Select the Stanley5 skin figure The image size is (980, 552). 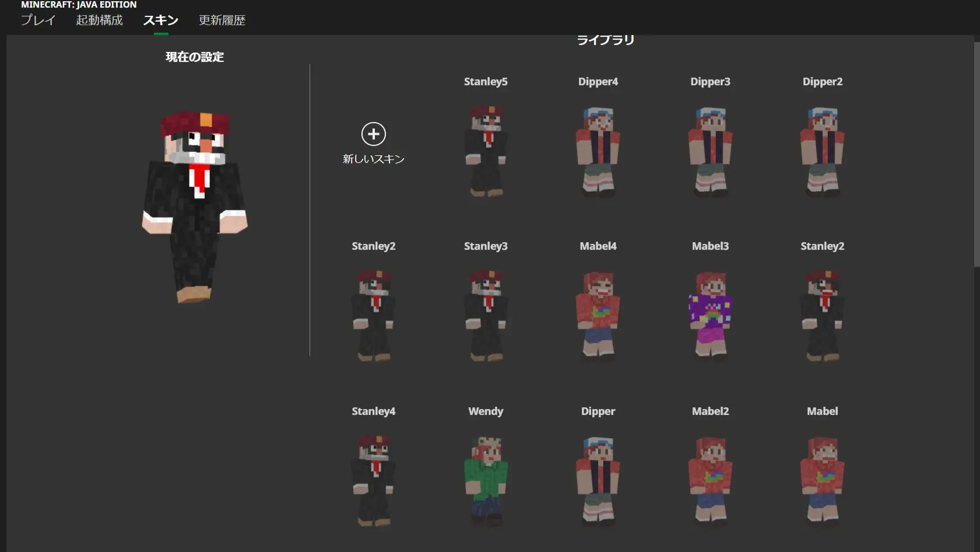point(486,151)
